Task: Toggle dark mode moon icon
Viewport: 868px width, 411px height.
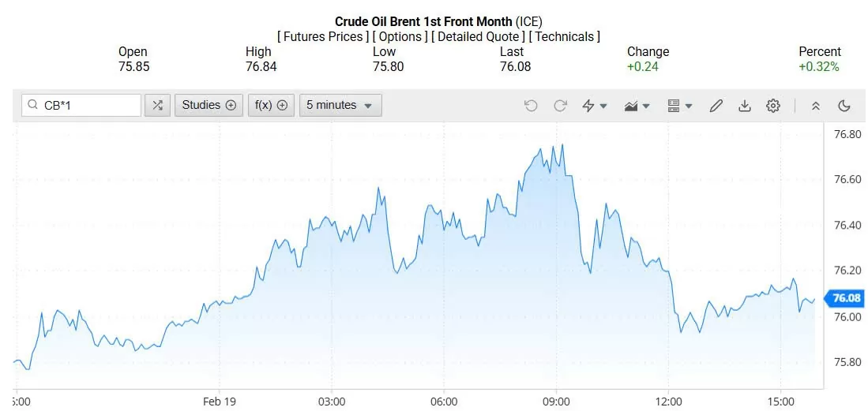Action: pos(844,106)
